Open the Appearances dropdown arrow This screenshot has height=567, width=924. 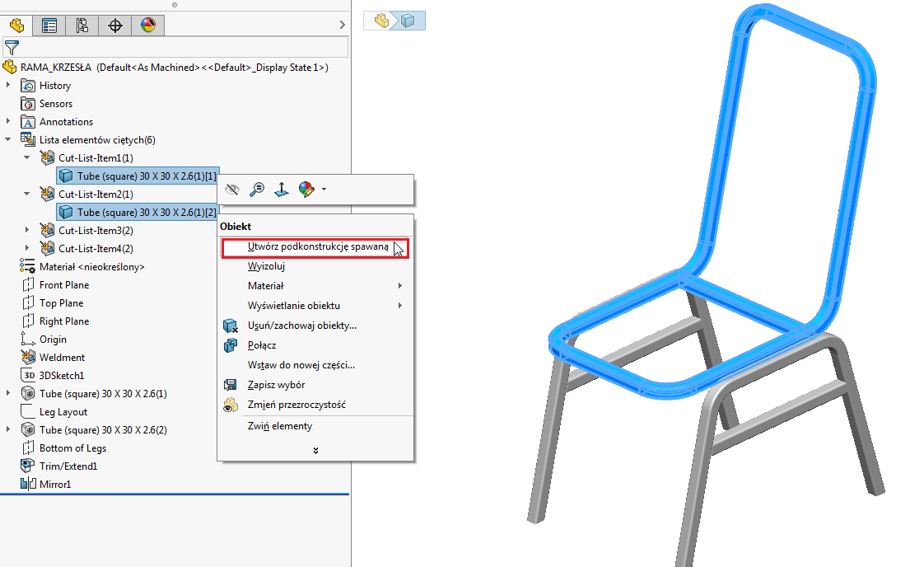(x=324, y=190)
